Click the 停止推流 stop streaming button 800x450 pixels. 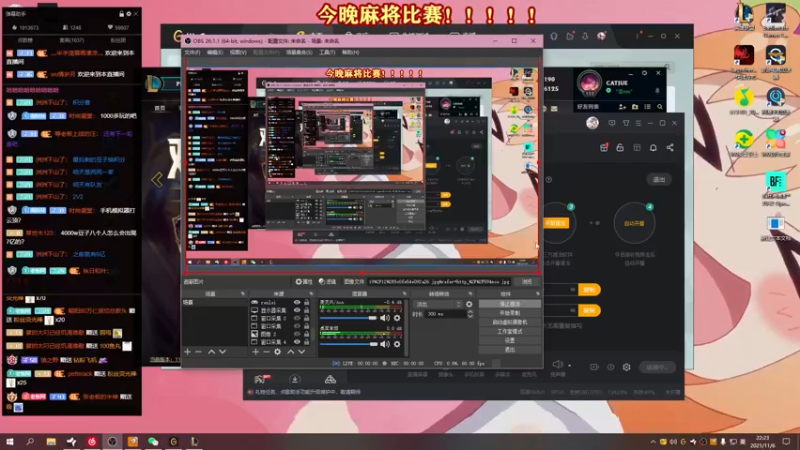(510, 304)
